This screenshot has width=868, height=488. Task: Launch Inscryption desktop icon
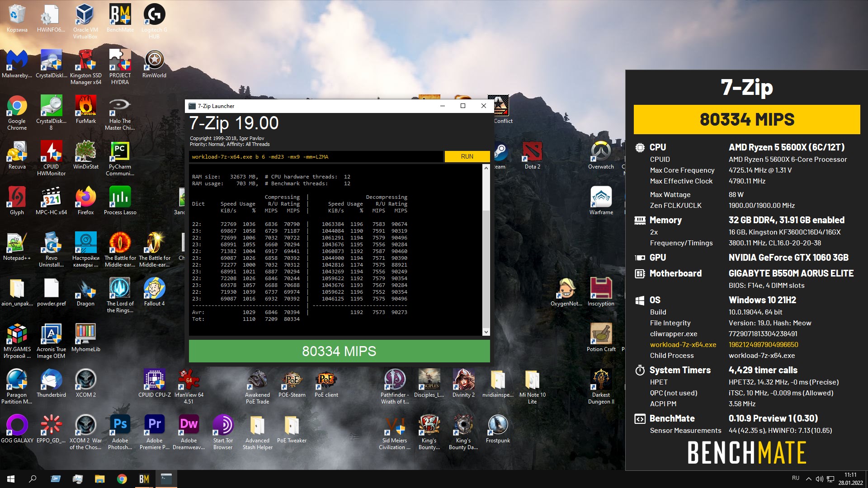(601, 292)
